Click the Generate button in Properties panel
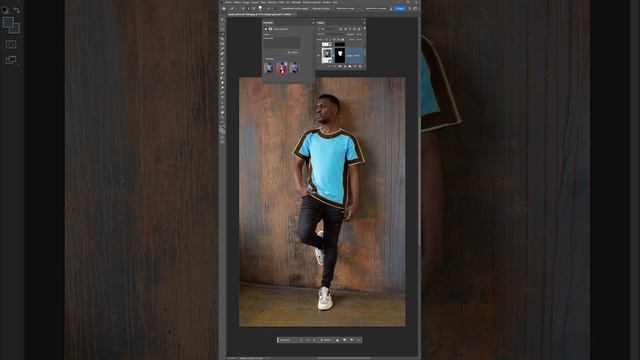640x360 pixels. point(294,52)
